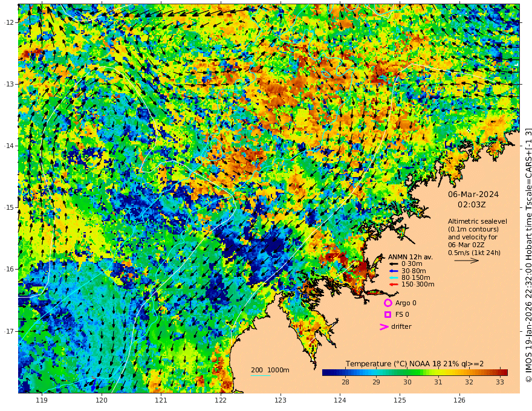Click the longitude axis label 123
The width and height of the screenshot is (532, 411).
pyautogui.click(x=281, y=400)
